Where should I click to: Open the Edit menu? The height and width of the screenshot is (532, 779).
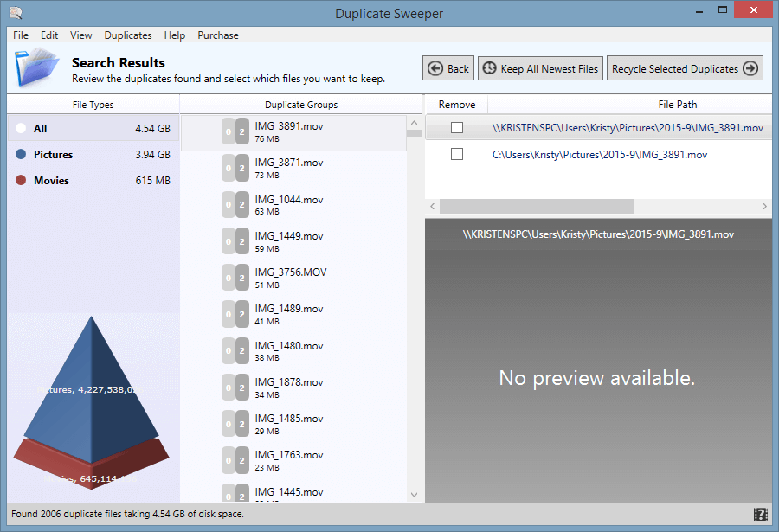[x=49, y=35]
